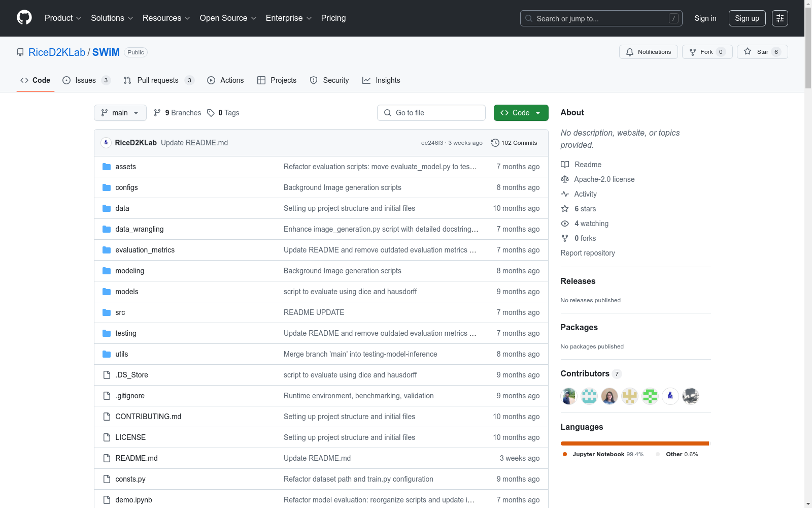The height and width of the screenshot is (508, 812).
Task: Open the consts.py file
Action: 130,479
